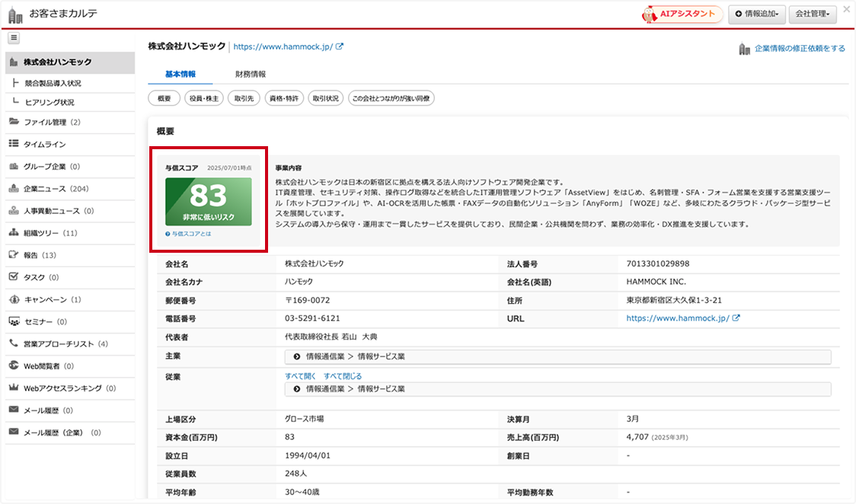The image size is (856, 504).
Task: Open the 情報追加 dropdown
Action: click(756, 14)
